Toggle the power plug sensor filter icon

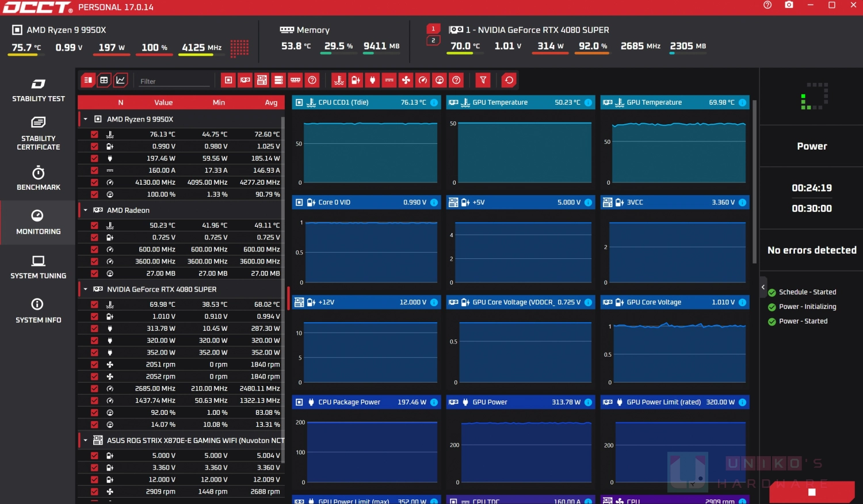[x=372, y=80]
